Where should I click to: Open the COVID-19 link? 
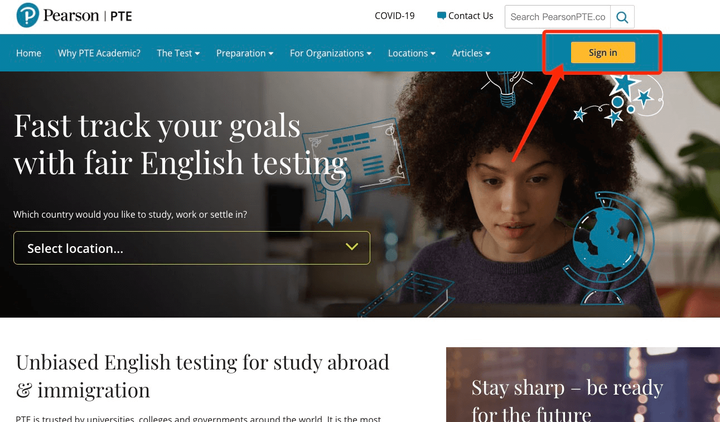[394, 16]
